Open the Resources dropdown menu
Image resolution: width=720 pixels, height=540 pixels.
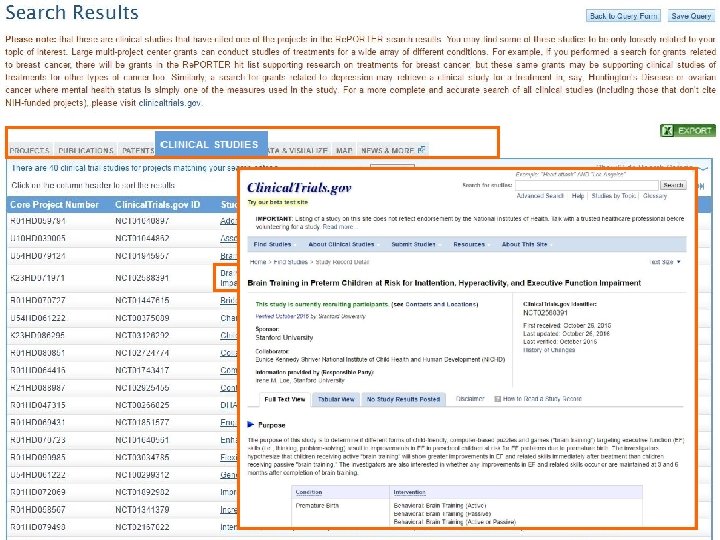coord(471,244)
